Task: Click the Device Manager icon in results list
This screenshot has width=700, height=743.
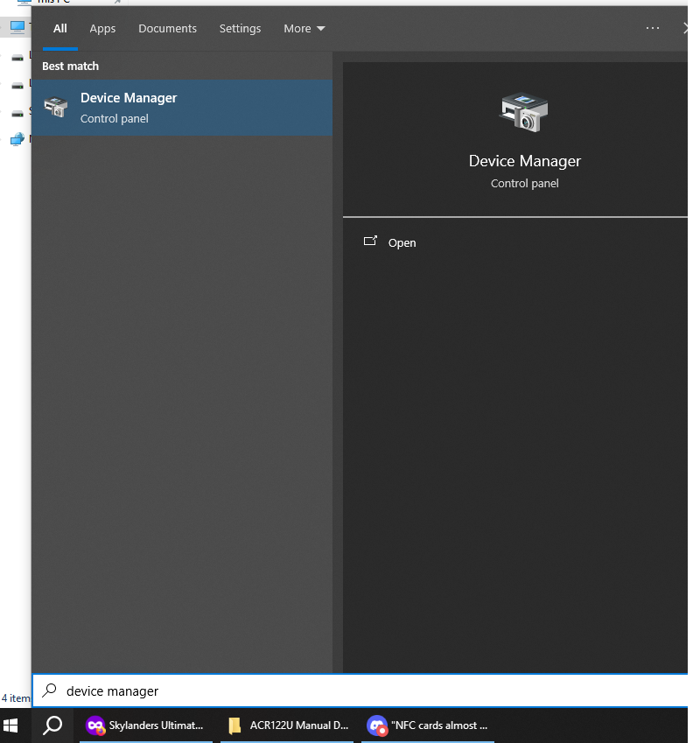Action: pyautogui.click(x=56, y=107)
